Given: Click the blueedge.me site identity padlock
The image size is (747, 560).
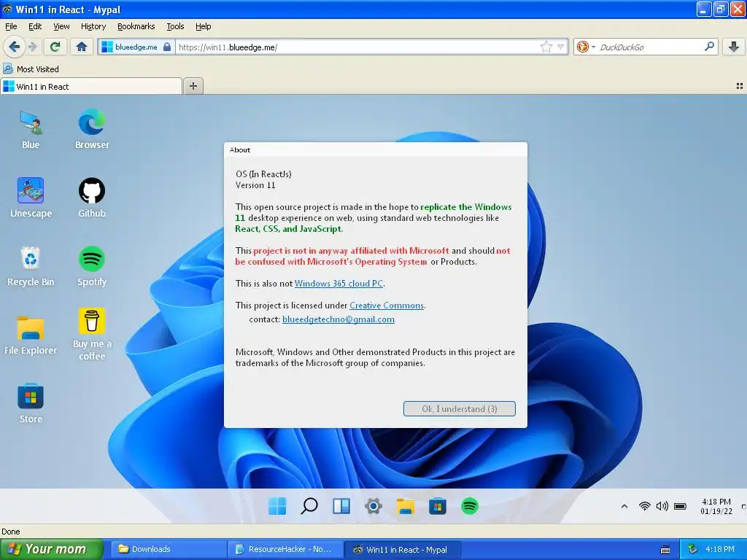Looking at the screenshot, I should click(136, 47).
